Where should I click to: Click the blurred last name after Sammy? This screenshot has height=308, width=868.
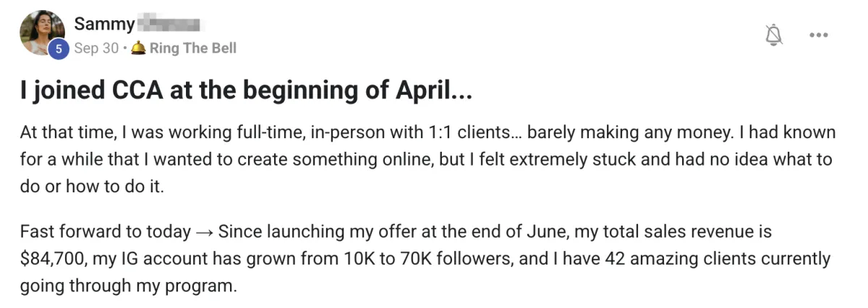tap(168, 25)
